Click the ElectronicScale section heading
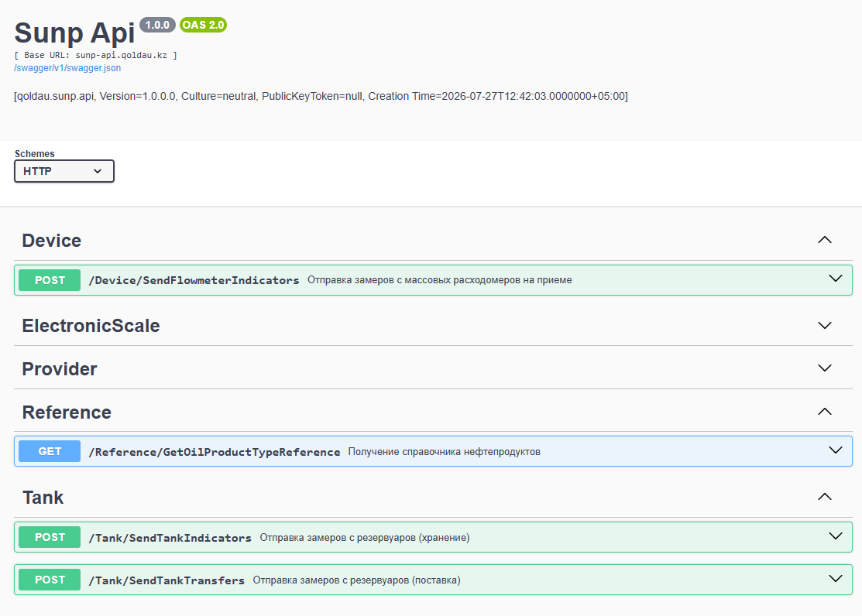 point(91,326)
